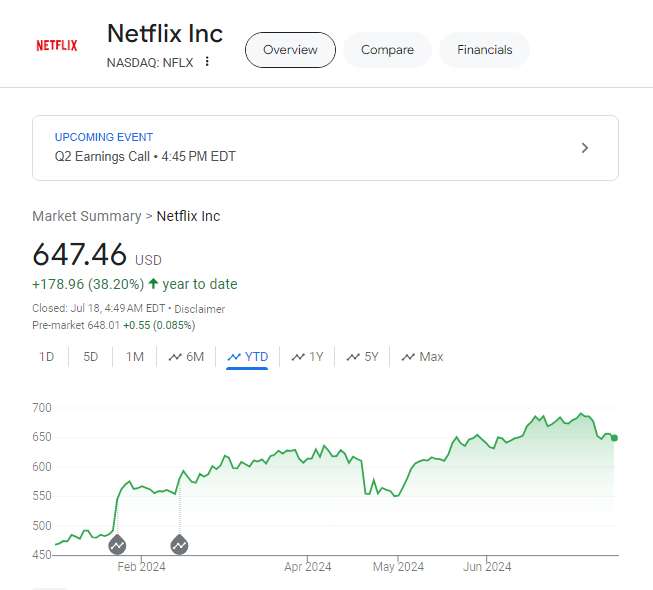Click the first news marker icon on chart

click(117, 545)
